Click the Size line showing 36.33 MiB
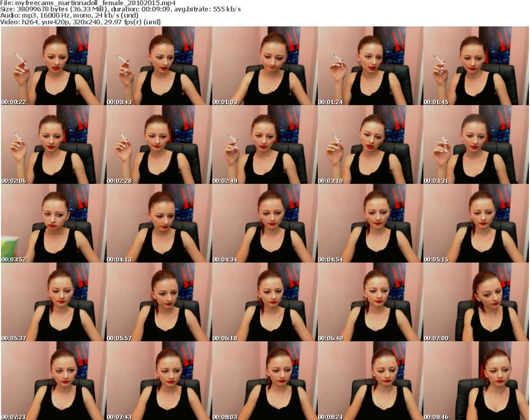530x420 pixels. 120,9
